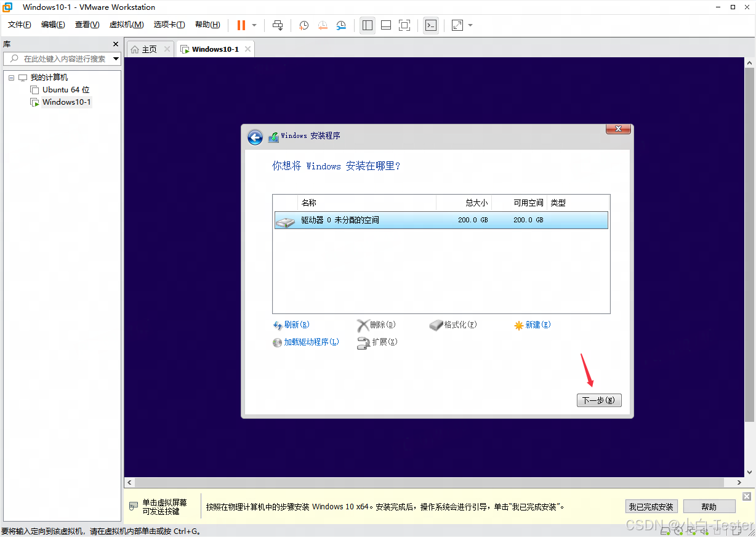The width and height of the screenshot is (756, 537).
Task: Toggle the thumbnail bar view button
Action: [386, 25]
